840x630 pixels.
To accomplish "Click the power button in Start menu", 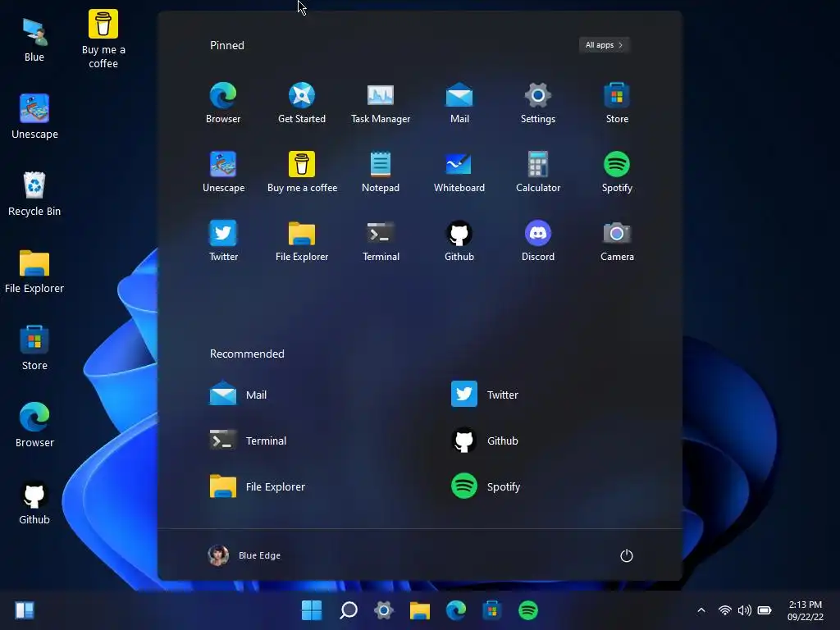I will point(626,555).
